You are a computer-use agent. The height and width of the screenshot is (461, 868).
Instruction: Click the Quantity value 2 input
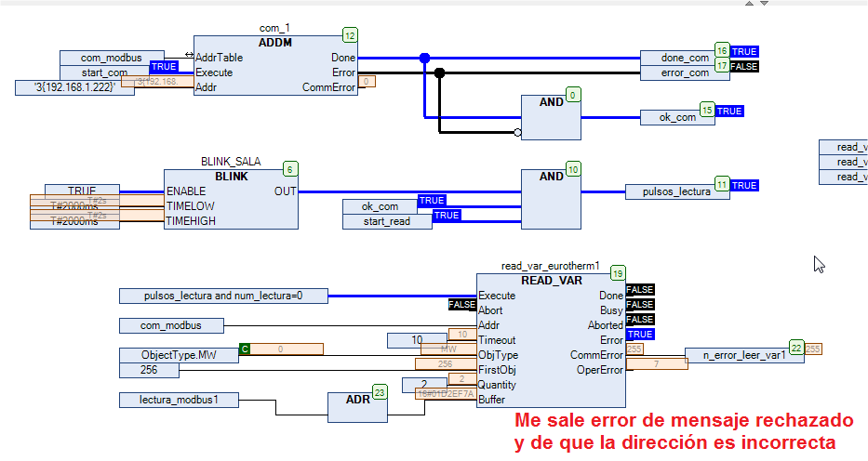click(x=424, y=385)
